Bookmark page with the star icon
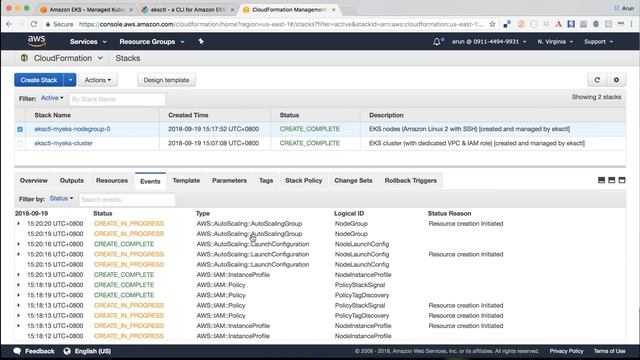 pyautogui.click(x=493, y=24)
